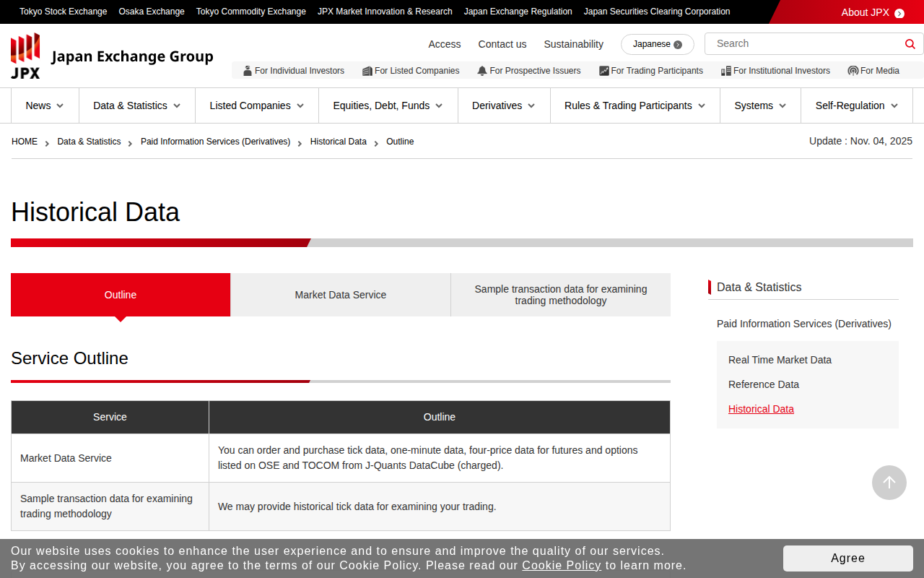The height and width of the screenshot is (578, 924).
Task: Open Tokyo Commodity Exchange link
Action: 251,12
